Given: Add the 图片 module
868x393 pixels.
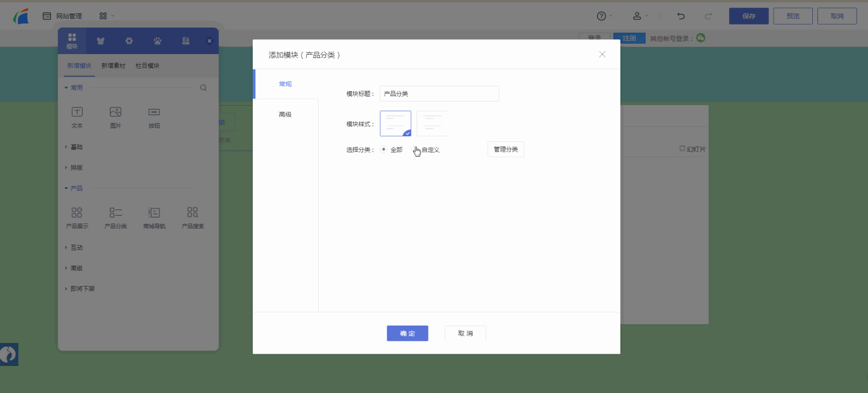Looking at the screenshot, I should 116,117.
